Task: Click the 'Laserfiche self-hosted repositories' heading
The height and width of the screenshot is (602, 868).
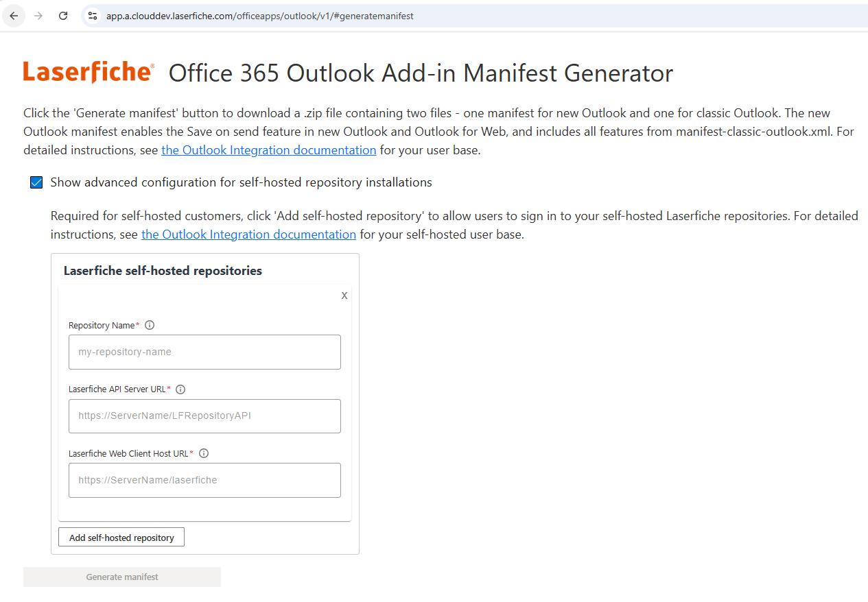Action: click(163, 271)
